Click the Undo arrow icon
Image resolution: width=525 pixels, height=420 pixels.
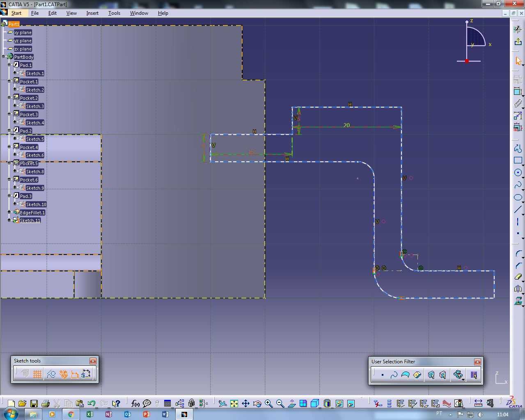pyautogui.click(x=92, y=404)
